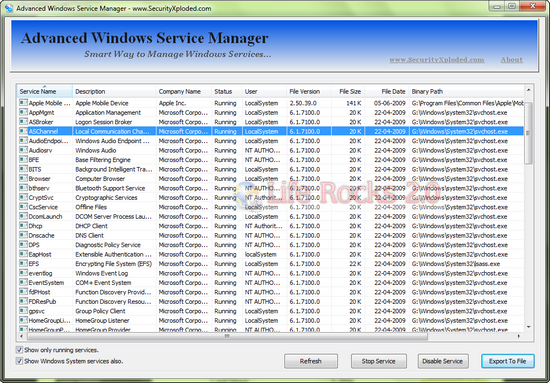550x383 pixels.
Task: Click the EFS service icon
Action: coord(23,264)
